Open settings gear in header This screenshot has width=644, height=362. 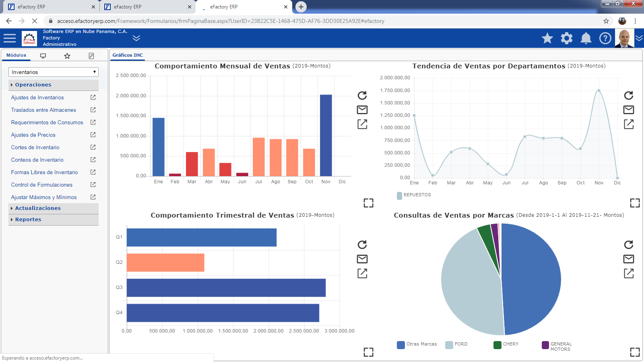coord(566,38)
